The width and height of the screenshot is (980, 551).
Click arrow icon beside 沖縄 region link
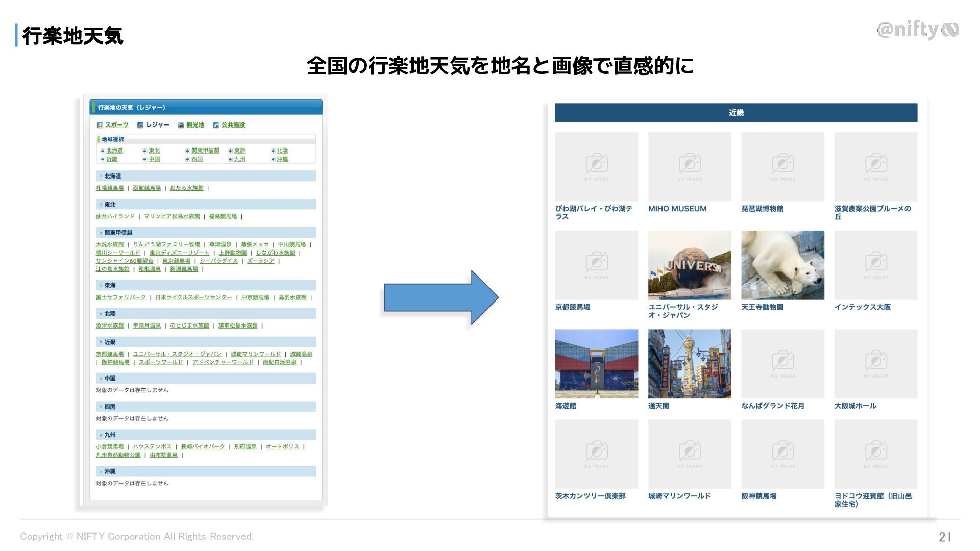pyautogui.click(x=273, y=159)
